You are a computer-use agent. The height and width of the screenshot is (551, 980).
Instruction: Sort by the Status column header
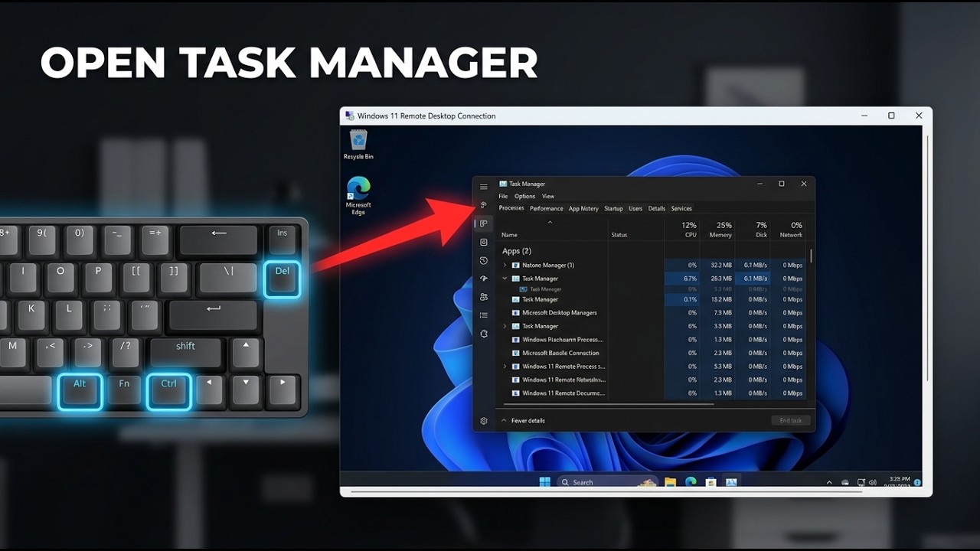point(619,235)
